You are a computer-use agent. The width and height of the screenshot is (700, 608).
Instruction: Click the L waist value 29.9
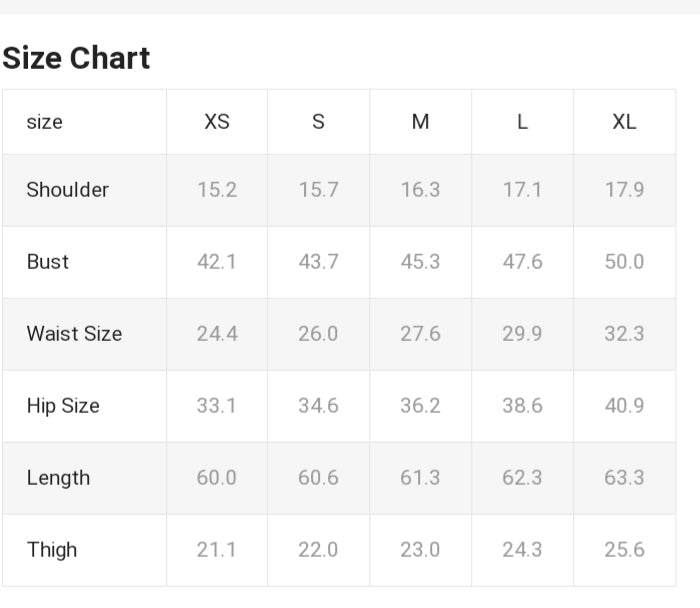pos(522,334)
